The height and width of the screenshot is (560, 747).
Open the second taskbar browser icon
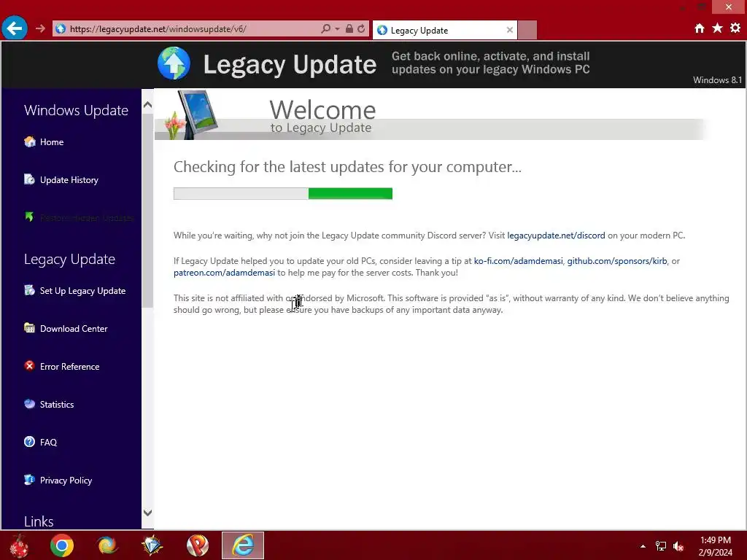point(107,545)
